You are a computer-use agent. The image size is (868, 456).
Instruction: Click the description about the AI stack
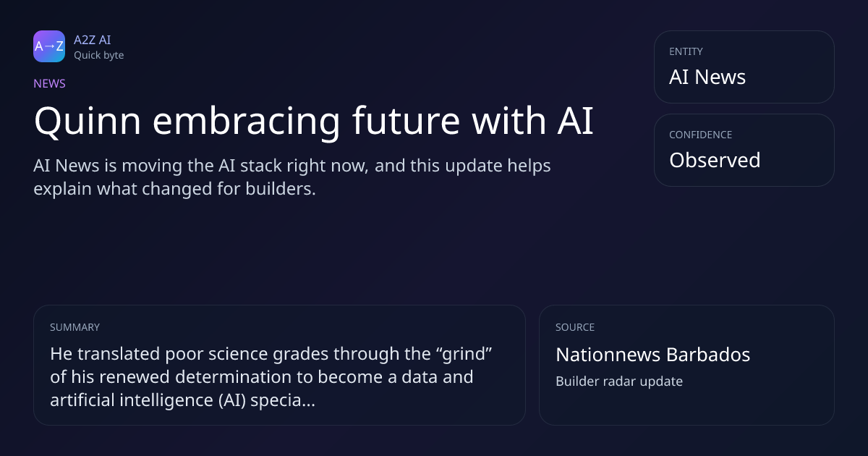(x=292, y=178)
